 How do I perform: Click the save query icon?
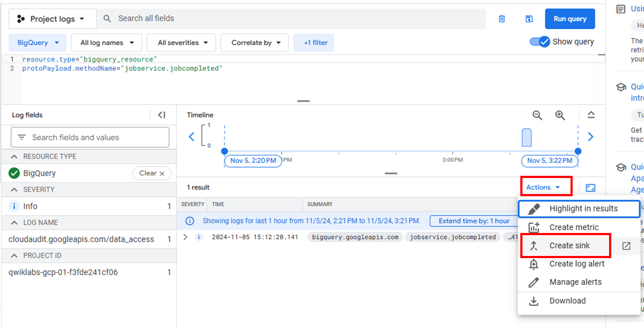[x=529, y=19]
